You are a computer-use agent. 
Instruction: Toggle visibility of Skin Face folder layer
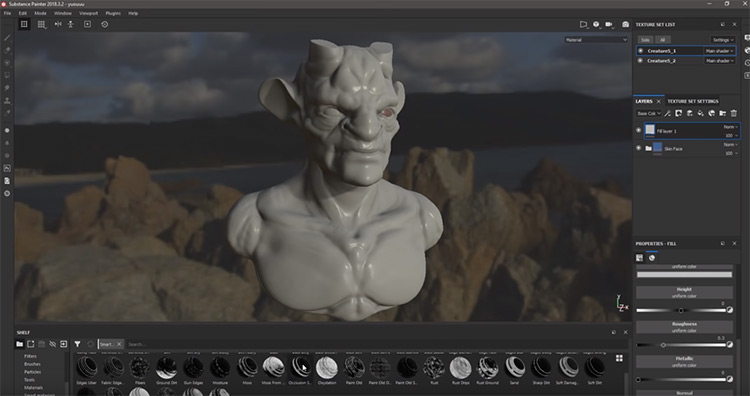click(x=639, y=148)
